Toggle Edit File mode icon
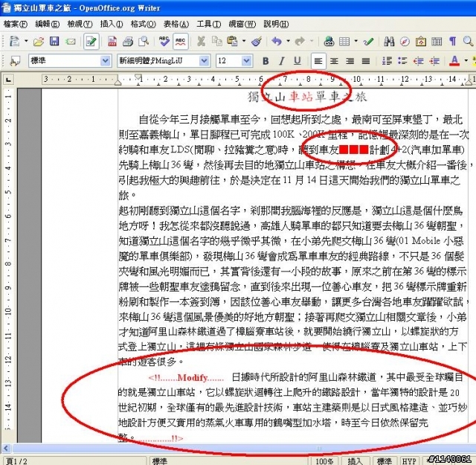Viewport: 476px width, 465px height. [91, 41]
